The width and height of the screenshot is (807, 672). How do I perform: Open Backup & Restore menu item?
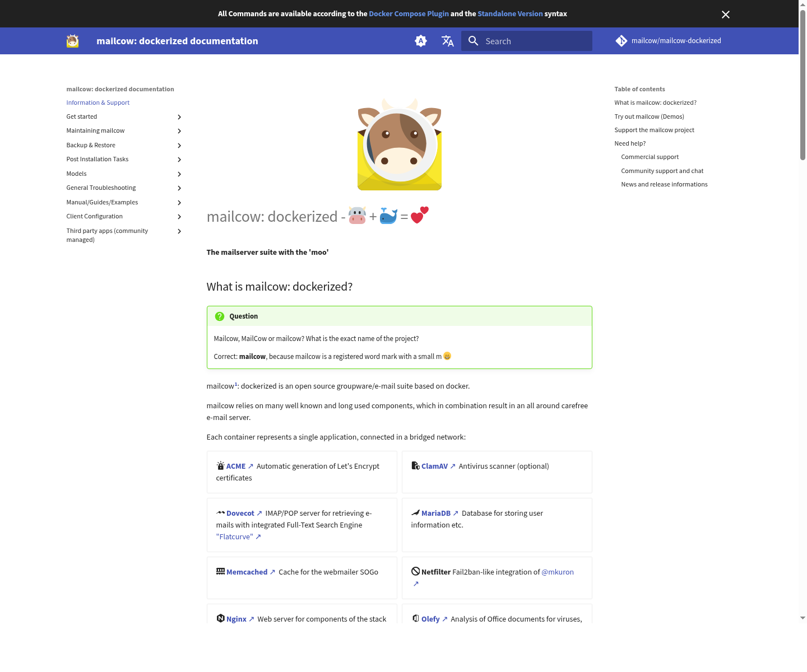coord(91,145)
